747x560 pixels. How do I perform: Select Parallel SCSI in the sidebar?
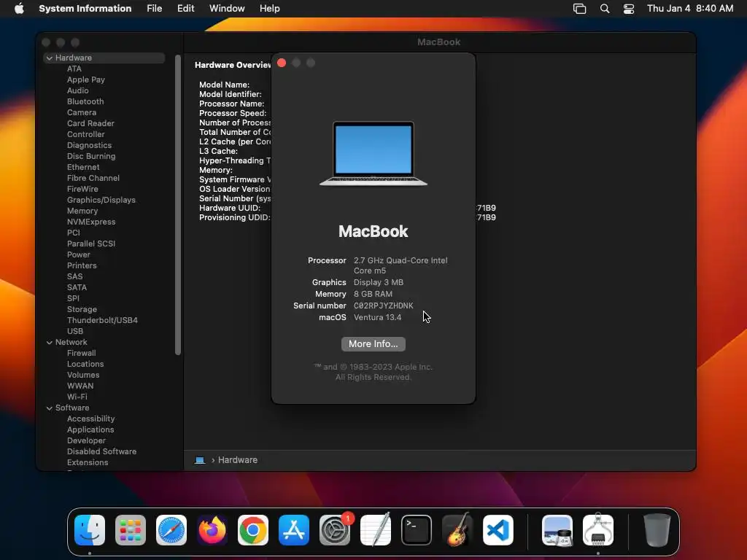tap(91, 244)
